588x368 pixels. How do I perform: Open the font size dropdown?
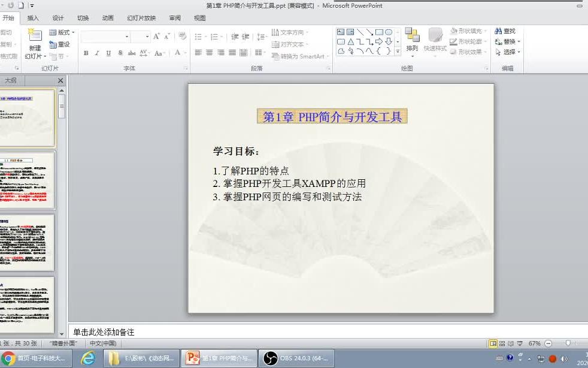(x=146, y=36)
